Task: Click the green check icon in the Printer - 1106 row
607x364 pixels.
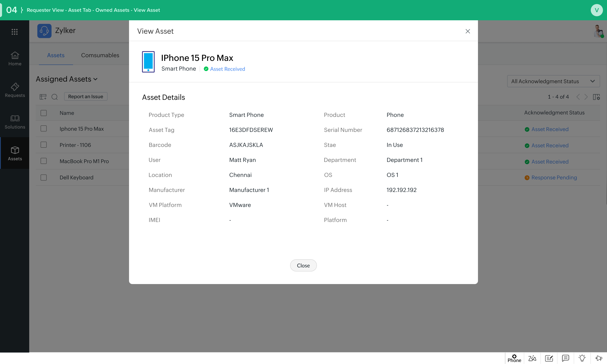Action: [527, 146]
